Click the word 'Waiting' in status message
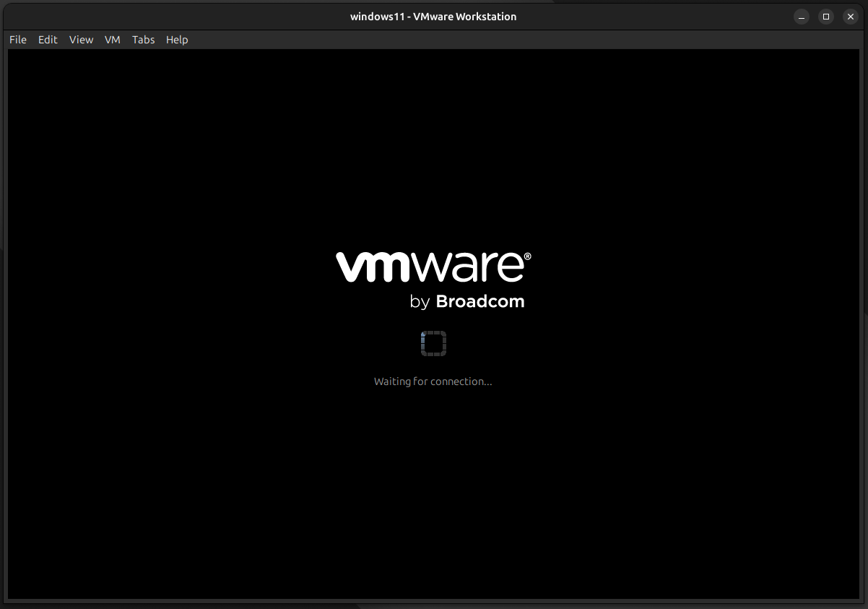The image size is (868, 609). click(x=392, y=381)
